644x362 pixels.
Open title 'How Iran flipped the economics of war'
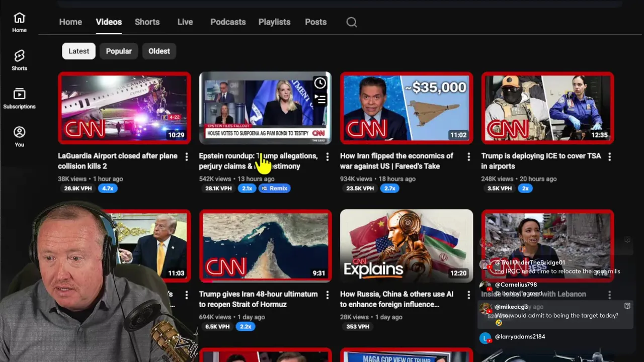pyautogui.click(x=396, y=161)
